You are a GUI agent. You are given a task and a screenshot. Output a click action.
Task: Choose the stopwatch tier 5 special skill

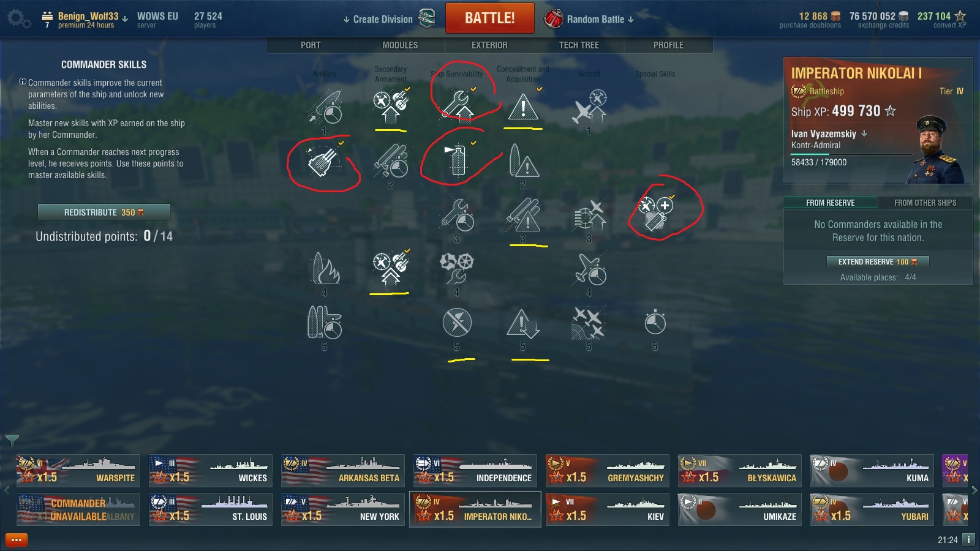click(x=655, y=322)
